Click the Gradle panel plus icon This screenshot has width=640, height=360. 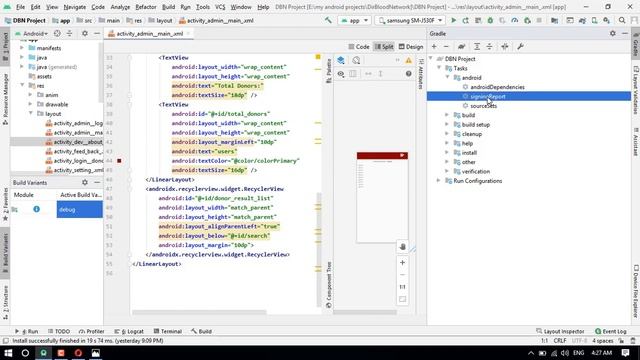[434, 47]
